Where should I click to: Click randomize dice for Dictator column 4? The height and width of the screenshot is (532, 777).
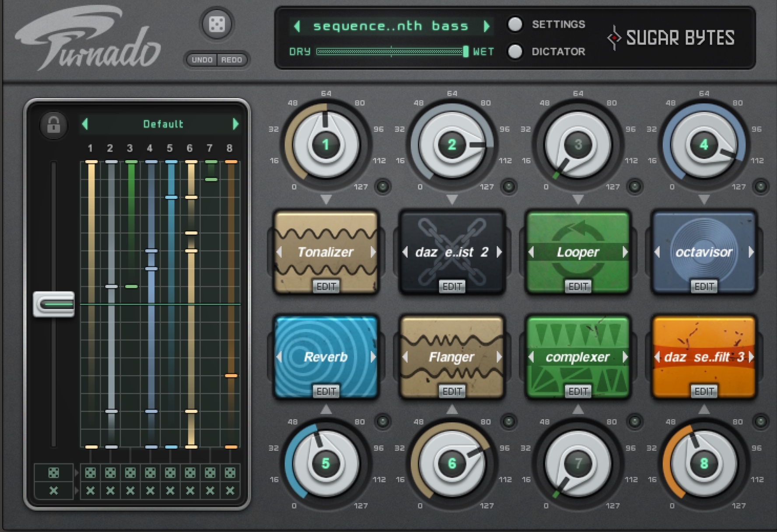(150, 473)
